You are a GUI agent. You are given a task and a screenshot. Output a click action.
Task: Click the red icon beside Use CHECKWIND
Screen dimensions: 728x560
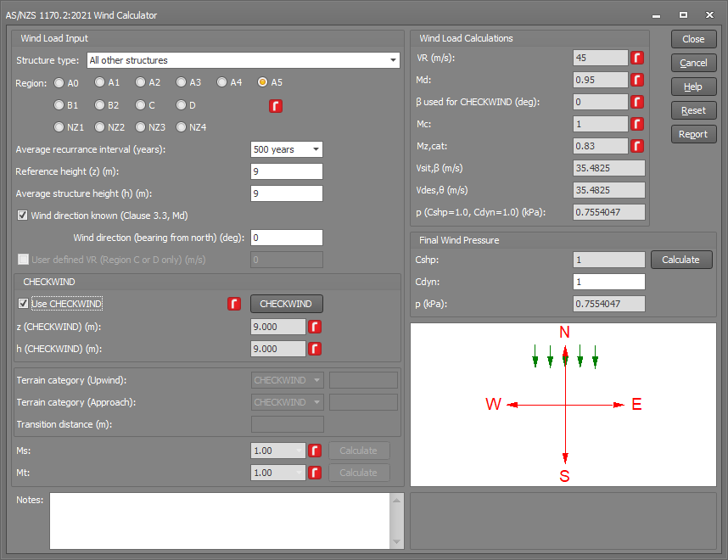(234, 304)
